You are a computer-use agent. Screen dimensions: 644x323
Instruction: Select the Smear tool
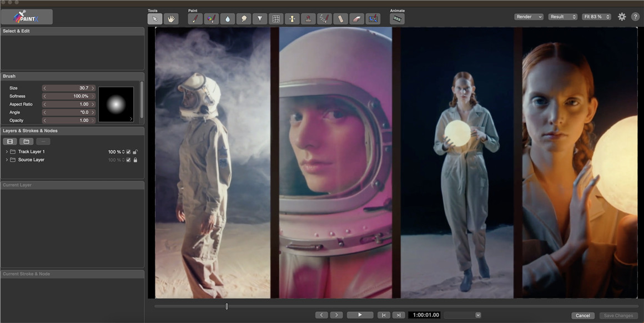[x=244, y=18]
